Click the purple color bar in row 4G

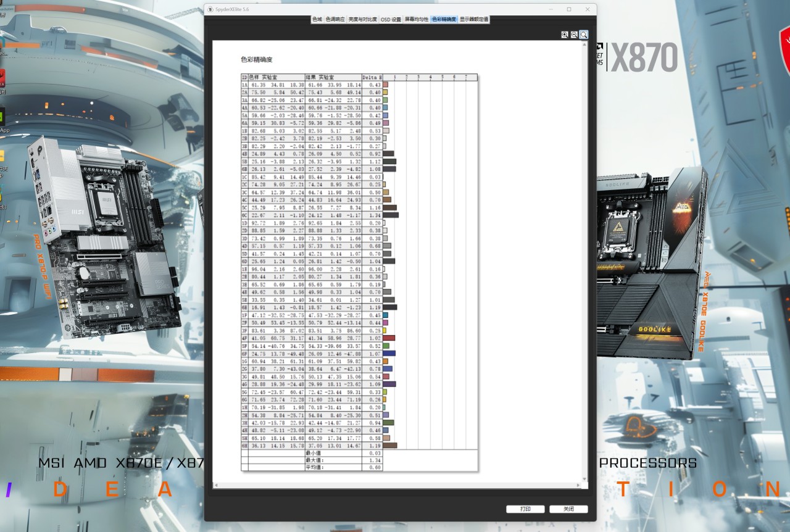pyautogui.click(x=389, y=384)
